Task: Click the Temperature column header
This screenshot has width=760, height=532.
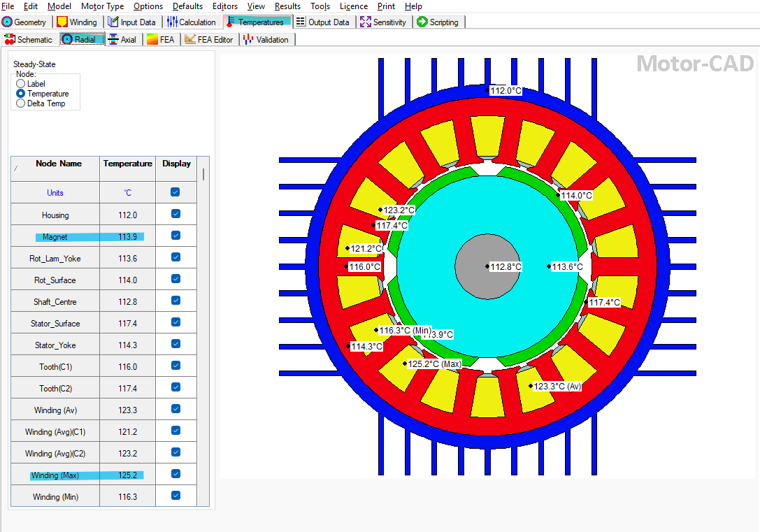Action: pyautogui.click(x=127, y=168)
